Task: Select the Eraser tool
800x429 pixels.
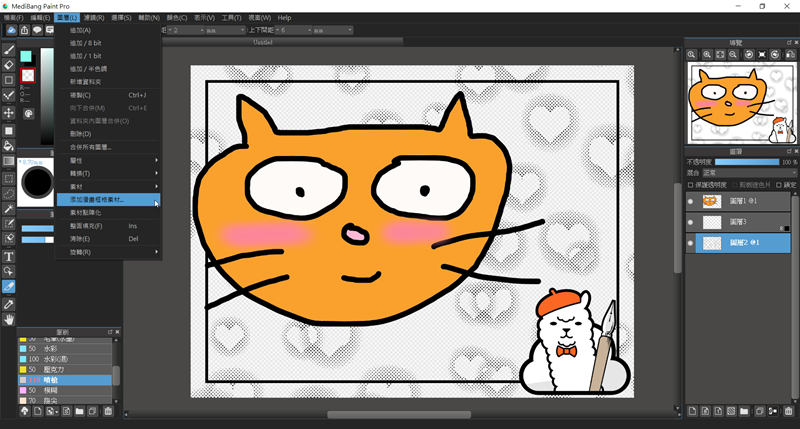Action: pyautogui.click(x=9, y=65)
